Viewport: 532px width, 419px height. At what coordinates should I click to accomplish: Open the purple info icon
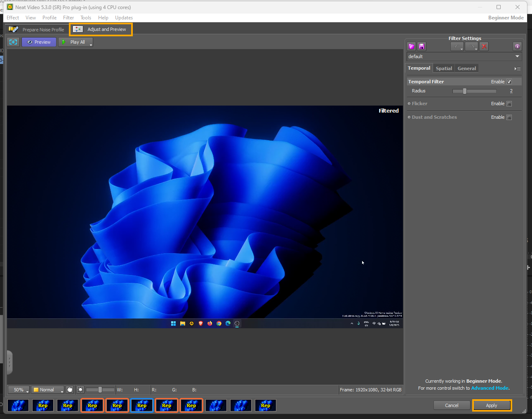517,46
